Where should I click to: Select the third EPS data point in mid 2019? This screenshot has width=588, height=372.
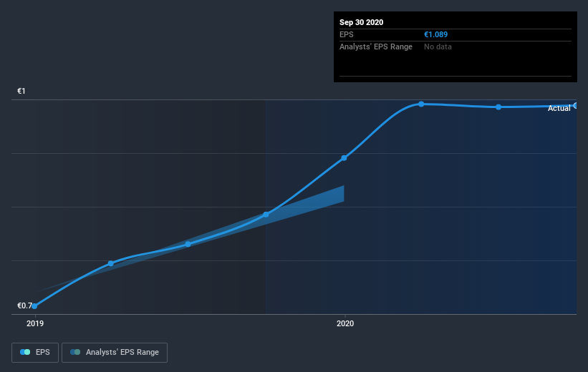click(188, 244)
